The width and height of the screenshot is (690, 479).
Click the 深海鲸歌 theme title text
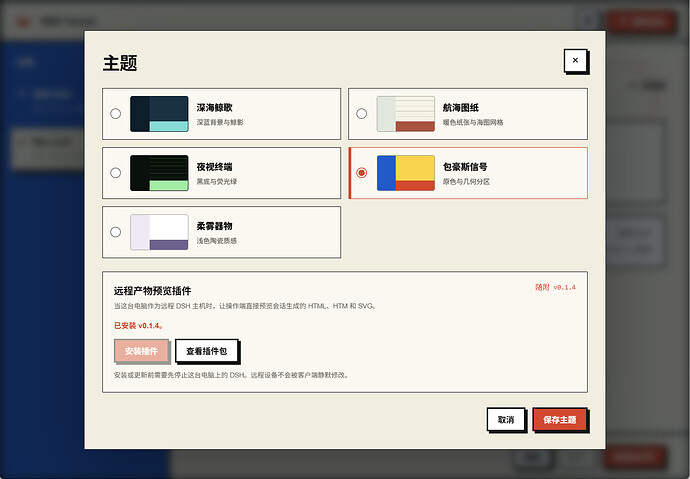214,107
